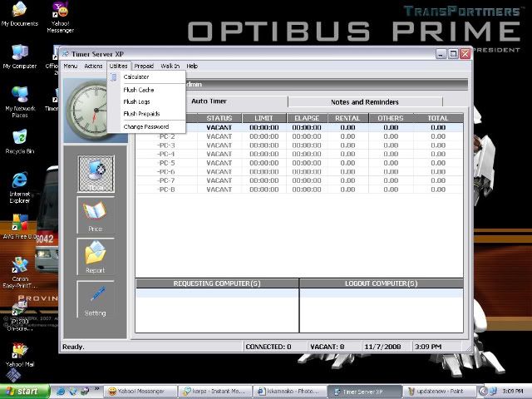This screenshot has height=399, width=532.
Task: Select the PC-5 row
Action: click(x=299, y=163)
